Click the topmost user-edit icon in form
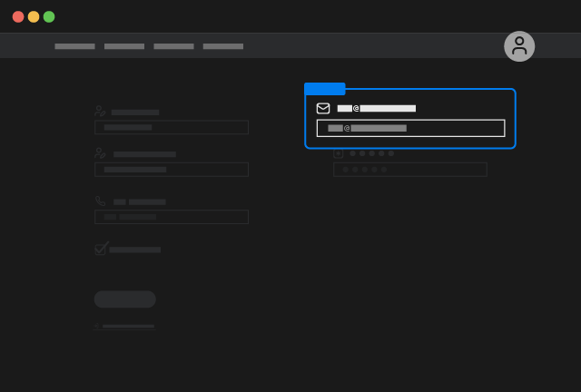 click(100, 112)
